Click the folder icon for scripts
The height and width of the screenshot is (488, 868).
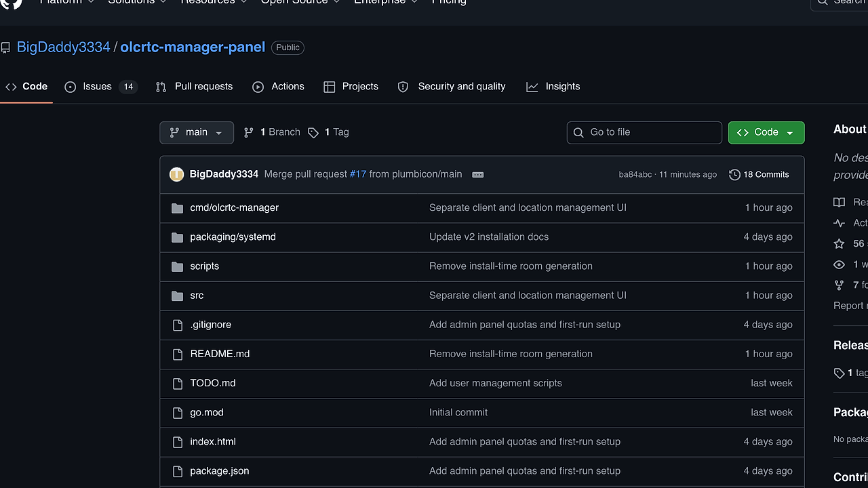pyautogui.click(x=178, y=266)
